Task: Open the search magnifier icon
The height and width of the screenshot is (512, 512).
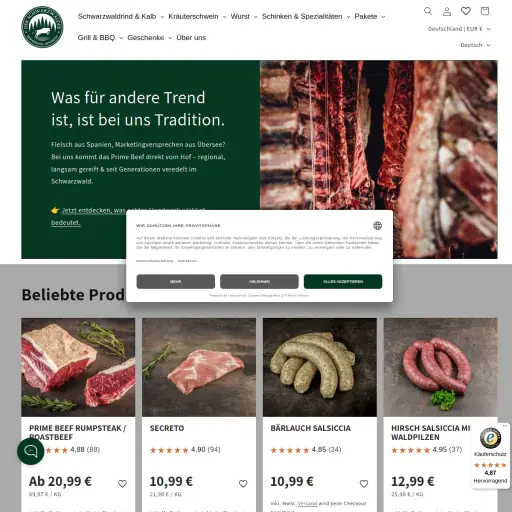Action: 428,11
